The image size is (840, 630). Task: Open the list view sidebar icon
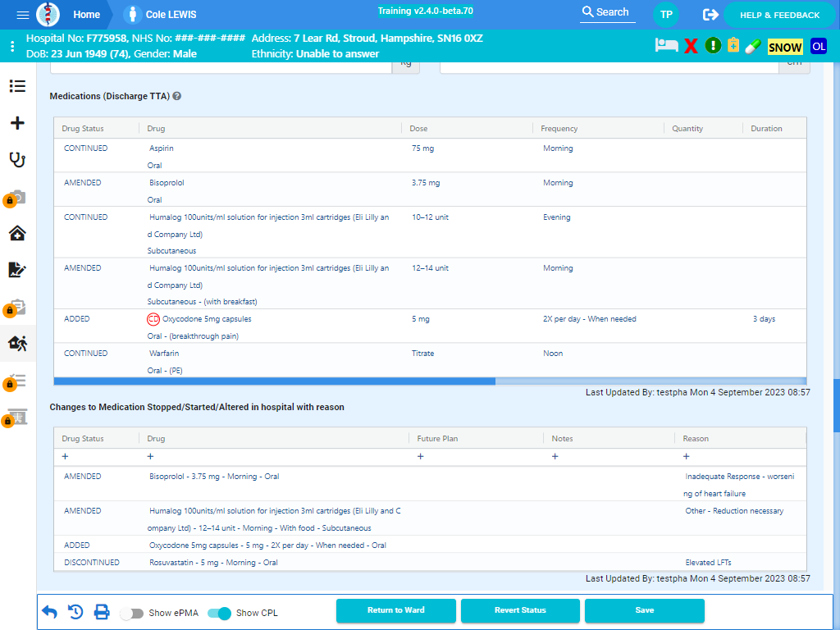[x=17, y=85]
